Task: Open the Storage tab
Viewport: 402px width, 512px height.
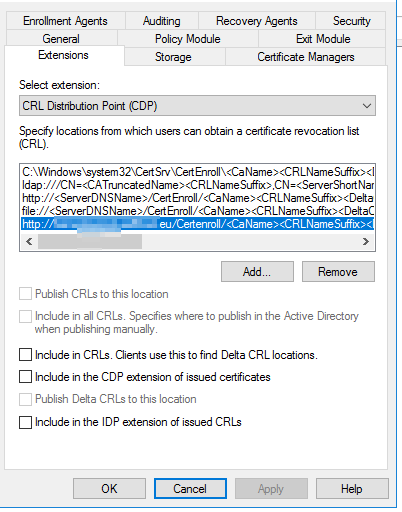Action: [x=173, y=57]
